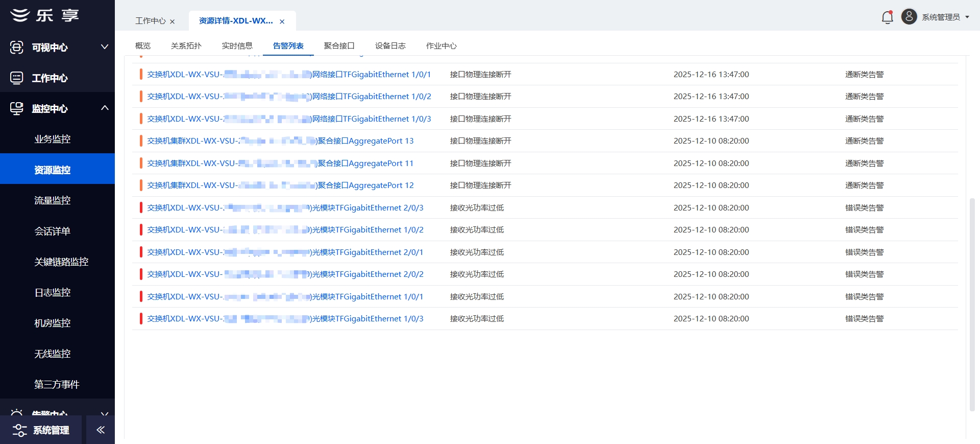This screenshot has height=444, width=980.
Task: Click the notification bell icon
Action: point(887,17)
